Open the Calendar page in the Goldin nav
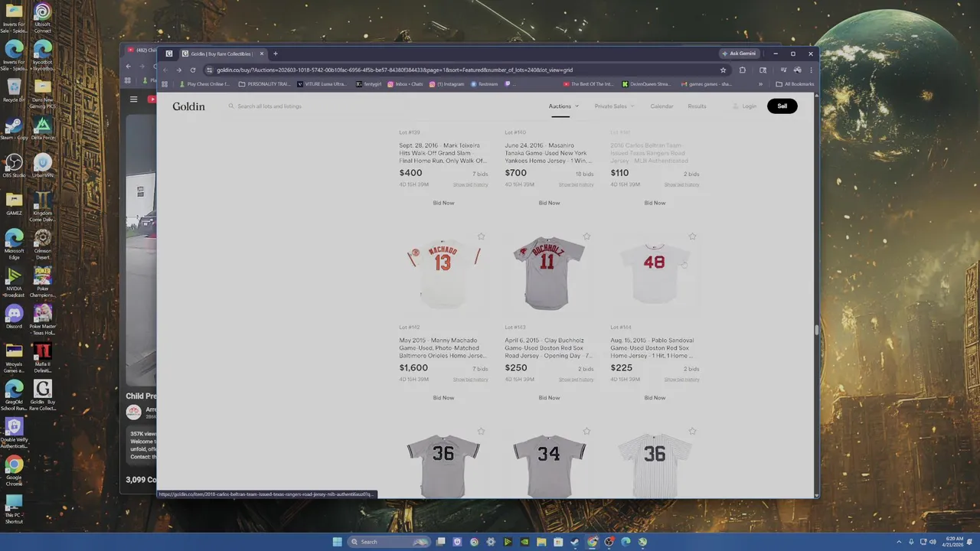This screenshot has height=551, width=980. pyautogui.click(x=661, y=106)
